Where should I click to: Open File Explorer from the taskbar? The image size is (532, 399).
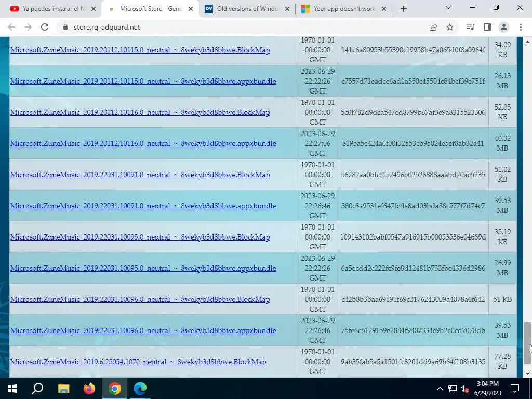pyautogui.click(x=63, y=389)
